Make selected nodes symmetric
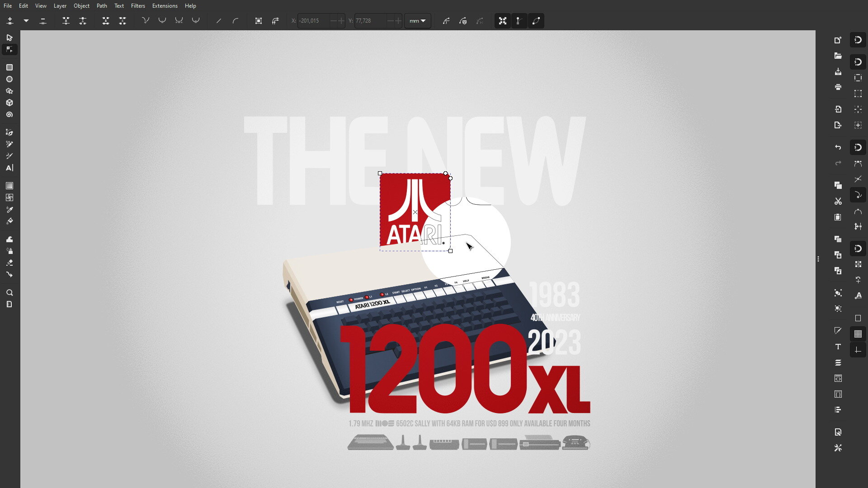Screen dimensions: 868x488 pyautogui.click(x=179, y=21)
